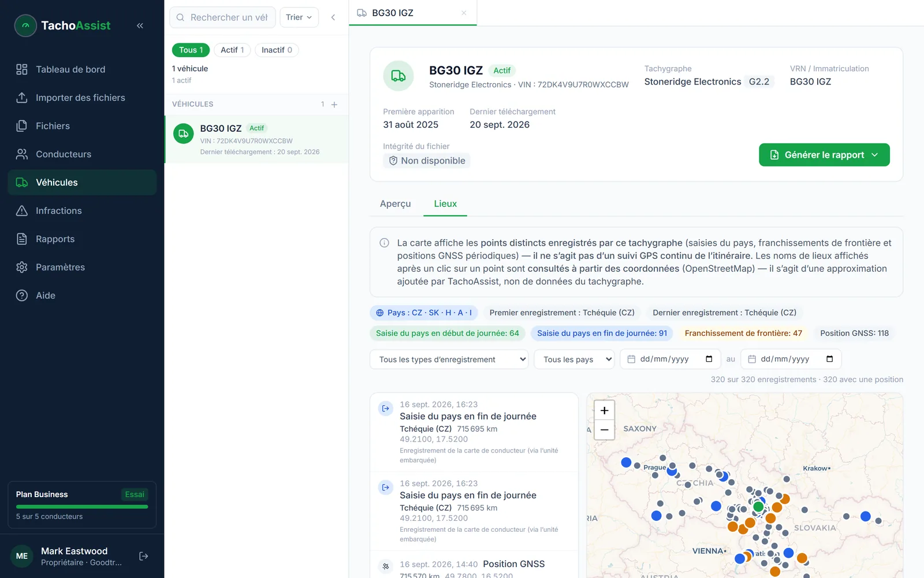
Task: Toggle Saisie du pays en début de journée filter
Action: 448,334
